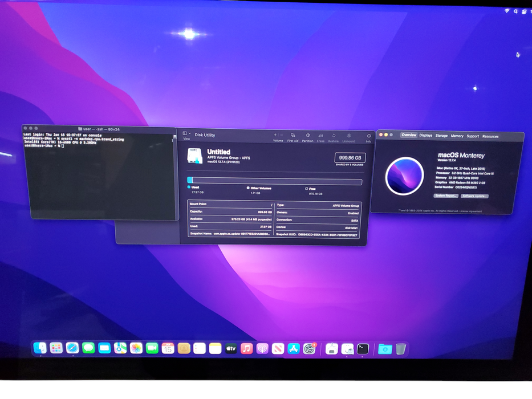The height and width of the screenshot is (399, 532).
Task: Switch to the Support tab
Action: coord(473,136)
